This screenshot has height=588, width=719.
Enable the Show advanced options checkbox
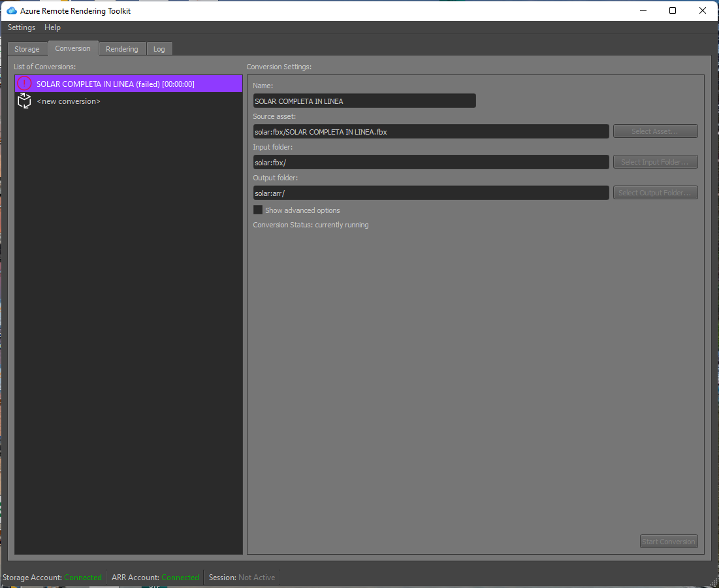tap(258, 210)
